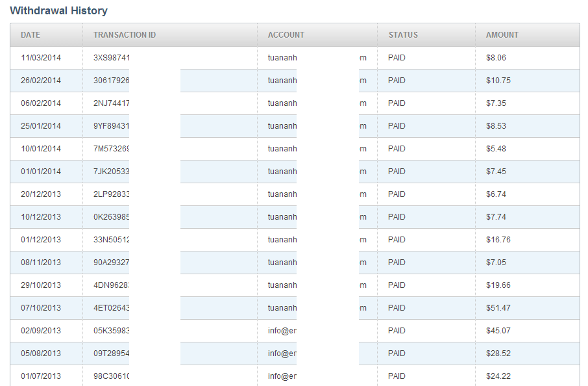Click the account cell for 02/09/2013
Viewport: 588px width, 386px height.
282,331
